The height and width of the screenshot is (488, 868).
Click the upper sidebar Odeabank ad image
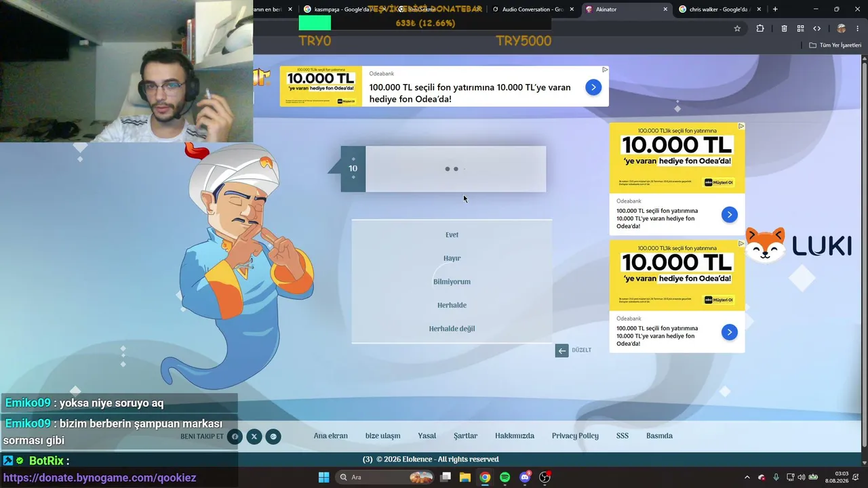[x=677, y=158]
